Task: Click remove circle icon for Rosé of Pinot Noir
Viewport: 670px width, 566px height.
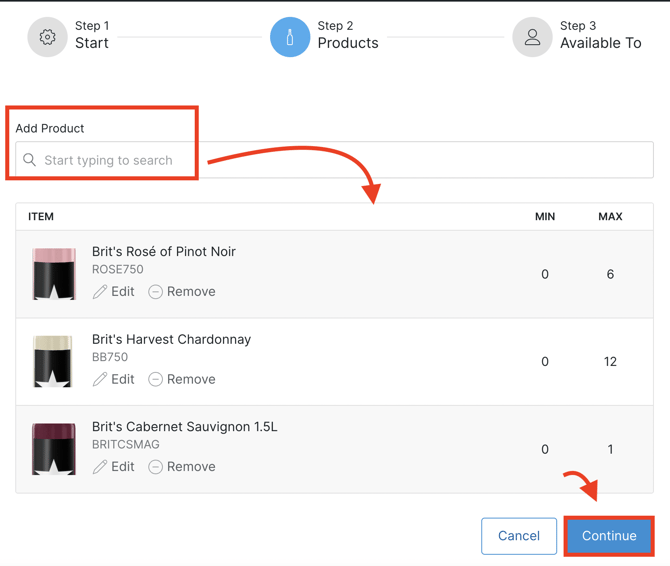Action: pyautogui.click(x=156, y=292)
